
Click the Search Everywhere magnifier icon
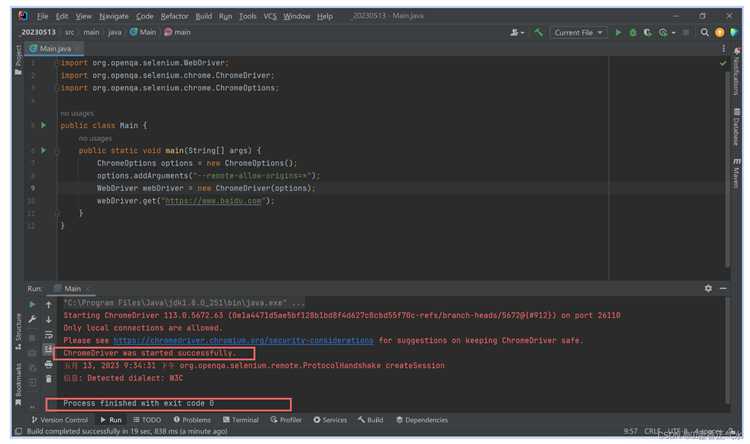[704, 33]
